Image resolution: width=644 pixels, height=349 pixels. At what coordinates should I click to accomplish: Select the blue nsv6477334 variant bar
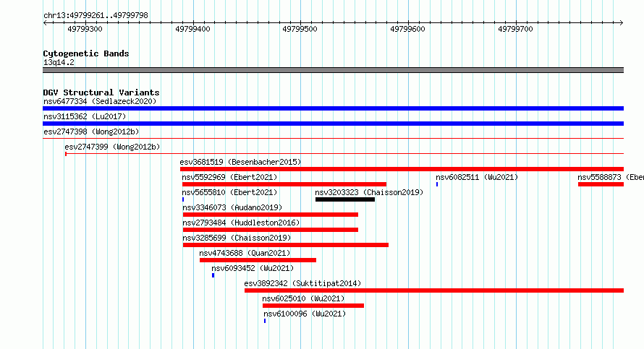coord(333,108)
